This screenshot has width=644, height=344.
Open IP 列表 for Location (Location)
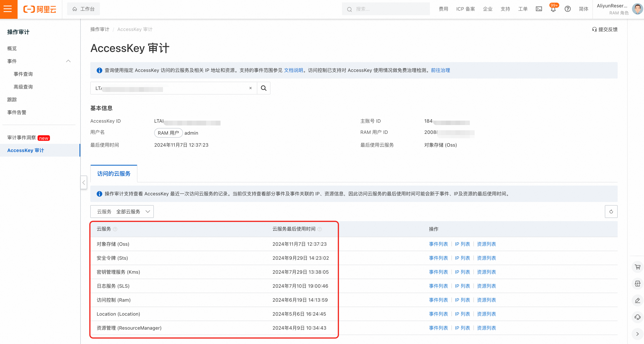[x=462, y=314]
